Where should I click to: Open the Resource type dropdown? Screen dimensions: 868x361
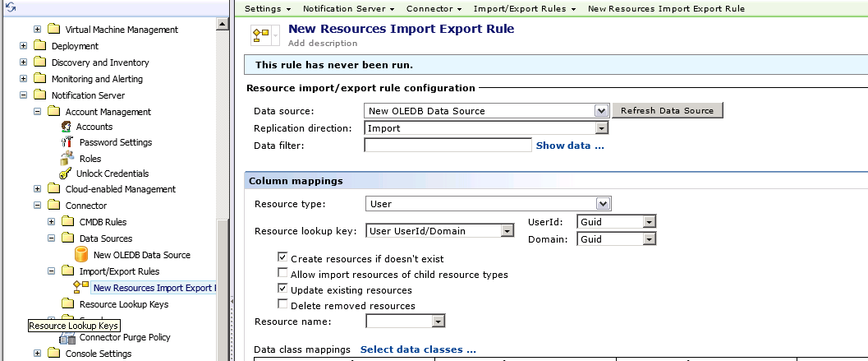(x=604, y=204)
